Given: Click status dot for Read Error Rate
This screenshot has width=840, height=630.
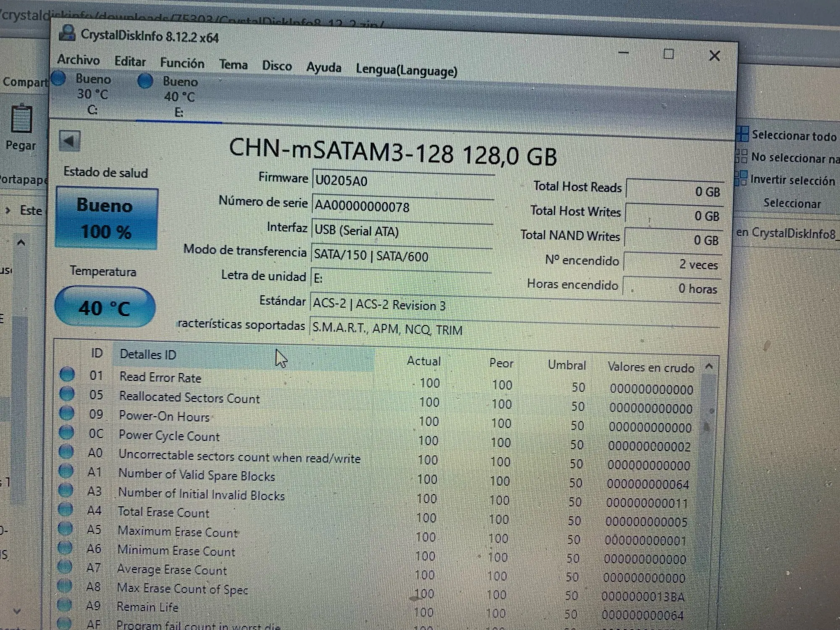Looking at the screenshot, I should coord(67,374).
